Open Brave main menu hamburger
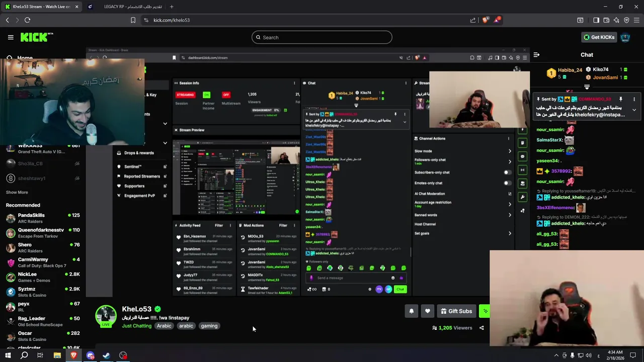644x362 pixels. 636,20
